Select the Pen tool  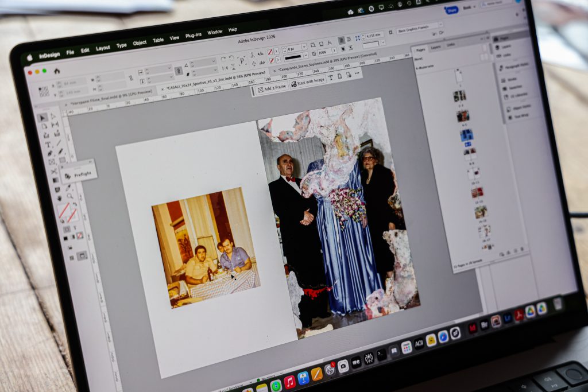pos(49,154)
